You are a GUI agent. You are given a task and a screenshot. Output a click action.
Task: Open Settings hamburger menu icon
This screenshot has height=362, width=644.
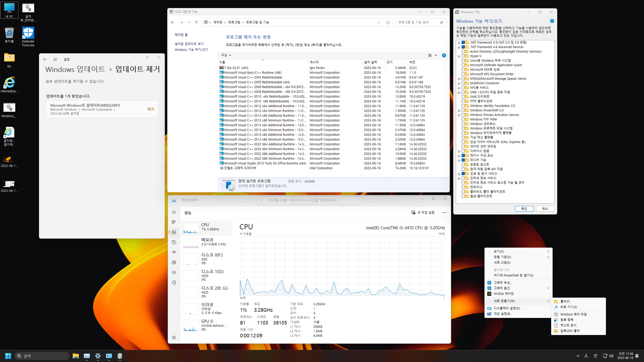(55, 59)
